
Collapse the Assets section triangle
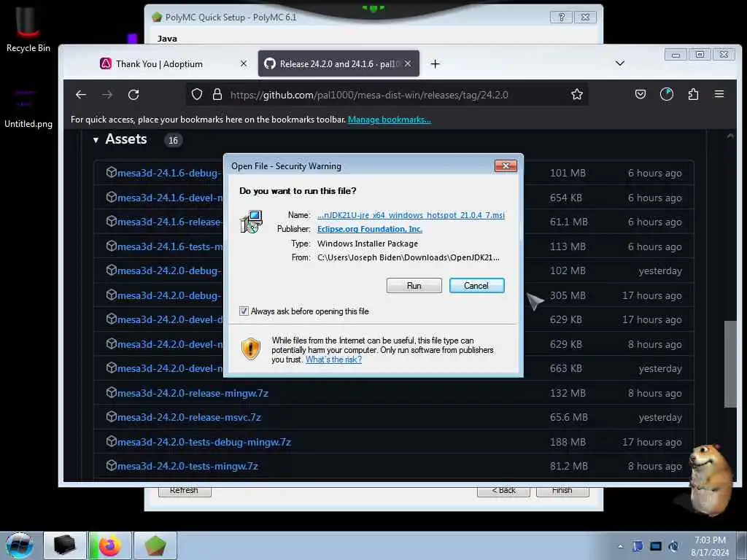tap(96, 140)
